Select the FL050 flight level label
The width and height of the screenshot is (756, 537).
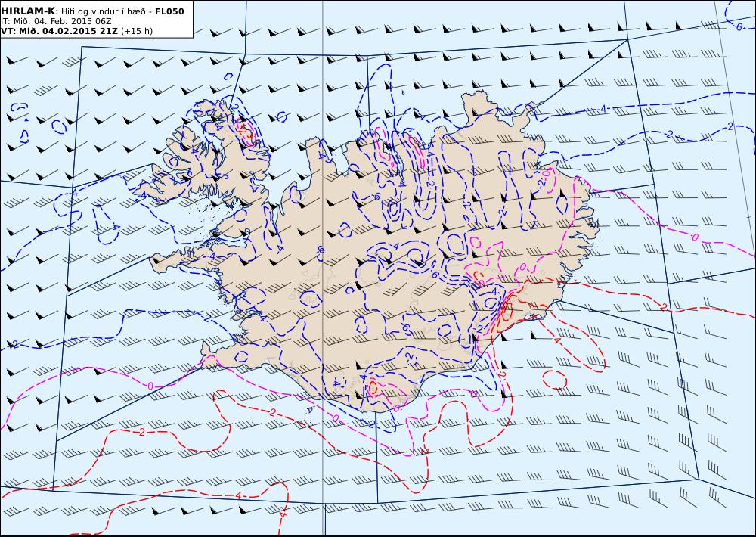click(169, 11)
